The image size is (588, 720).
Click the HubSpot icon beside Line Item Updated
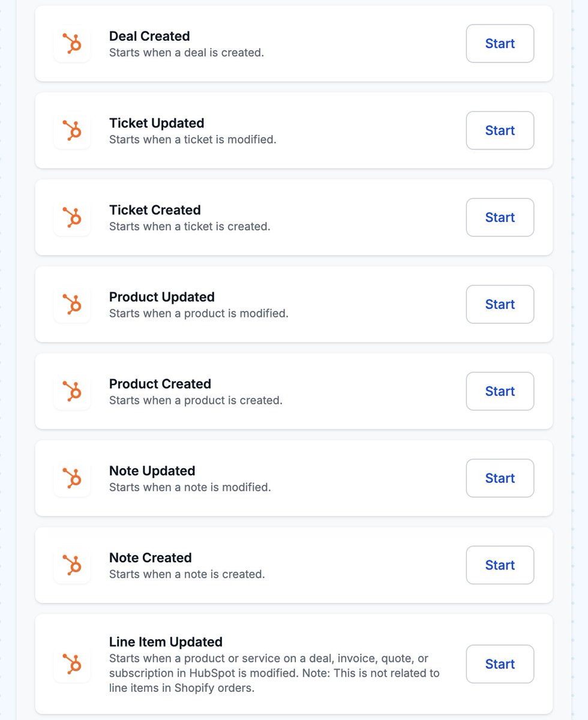point(72,664)
